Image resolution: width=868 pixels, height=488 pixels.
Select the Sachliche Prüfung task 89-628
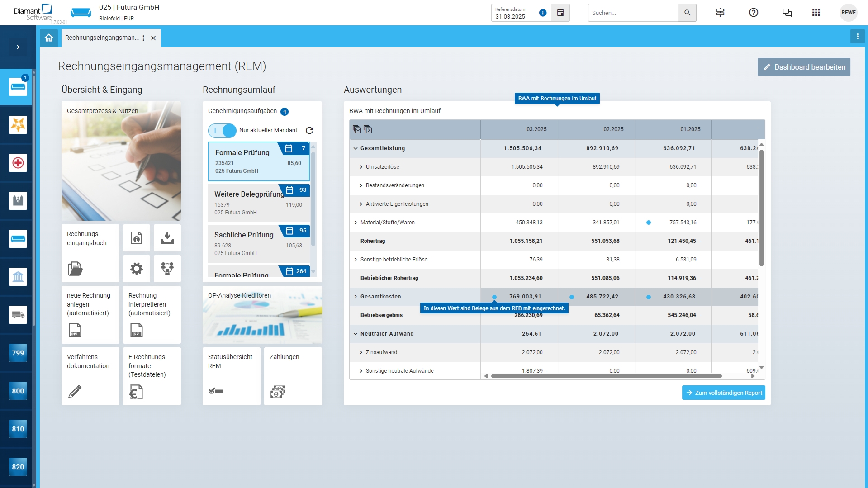point(259,244)
